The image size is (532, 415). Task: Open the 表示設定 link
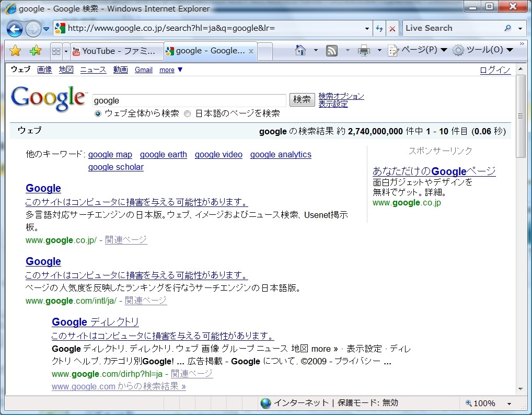point(333,104)
